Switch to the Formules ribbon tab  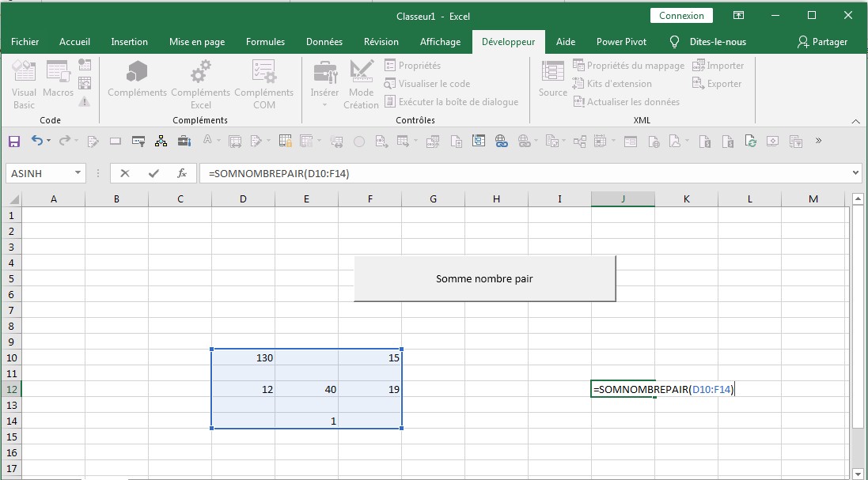pos(265,42)
